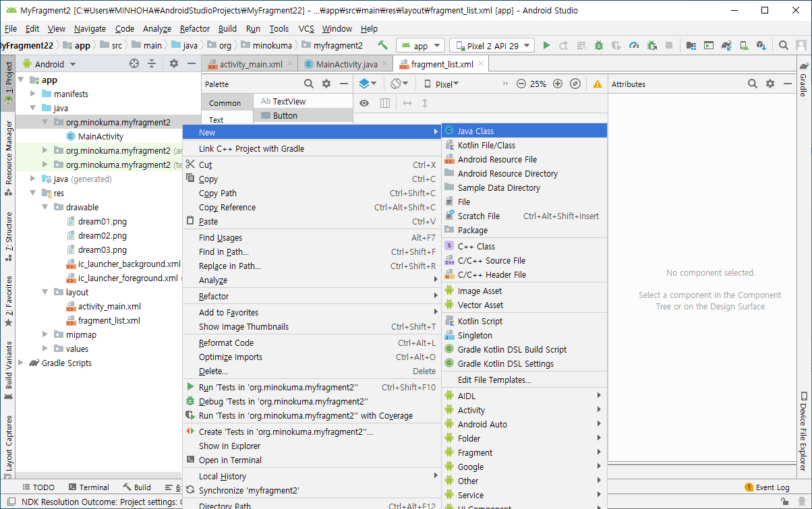Choose Kotlin File/Class from the New submenu
The width and height of the screenshot is (812, 509).
point(524,145)
